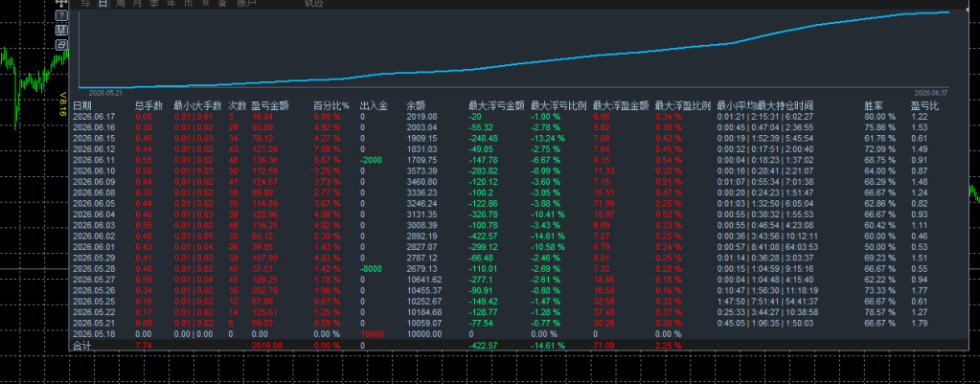The height and width of the screenshot is (384, 980).
Task: Open the 轨迹 tab
Action: [x=314, y=4]
